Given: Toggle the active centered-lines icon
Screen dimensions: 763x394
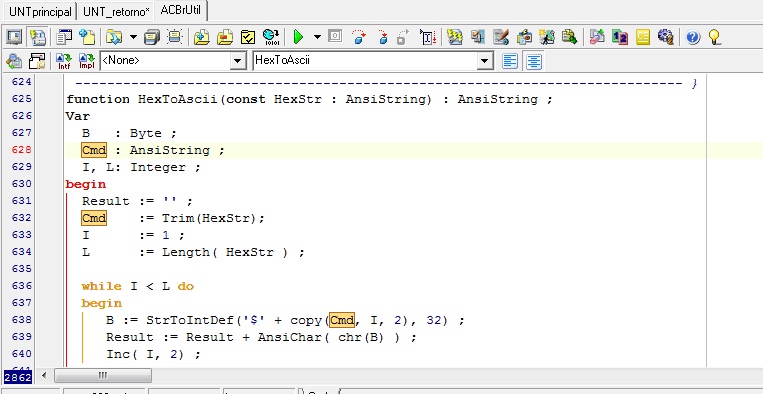Looking at the screenshot, I should point(534,61).
